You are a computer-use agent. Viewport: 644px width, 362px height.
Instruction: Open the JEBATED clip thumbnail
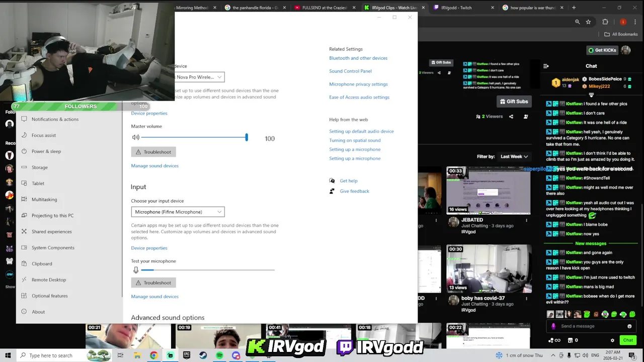pyautogui.click(x=488, y=191)
